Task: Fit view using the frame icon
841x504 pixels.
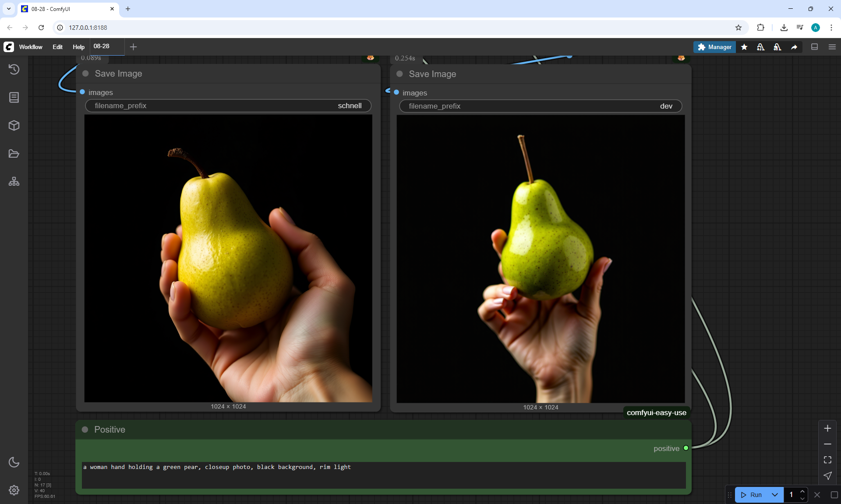Action: [827, 460]
